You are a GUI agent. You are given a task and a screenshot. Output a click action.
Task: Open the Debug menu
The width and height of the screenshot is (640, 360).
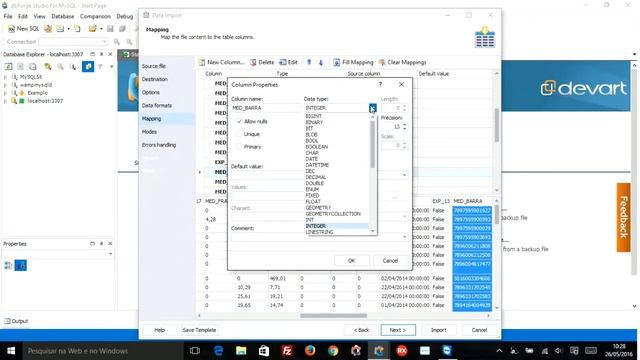click(x=124, y=16)
